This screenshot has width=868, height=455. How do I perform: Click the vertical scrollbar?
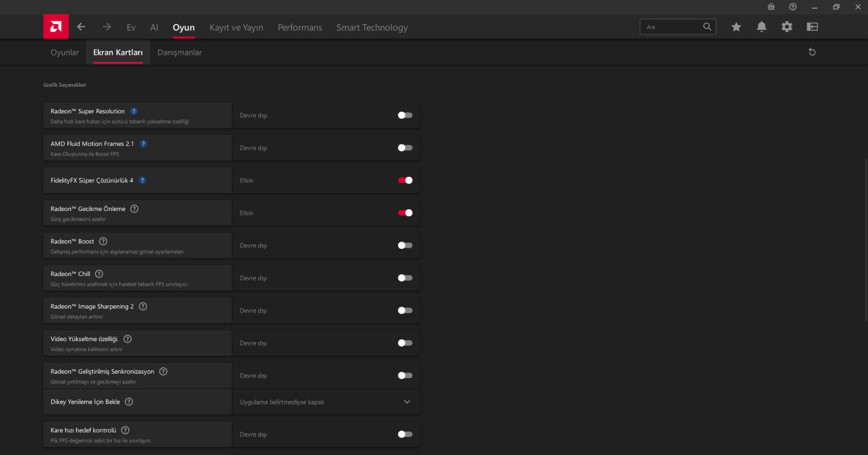tap(866, 239)
